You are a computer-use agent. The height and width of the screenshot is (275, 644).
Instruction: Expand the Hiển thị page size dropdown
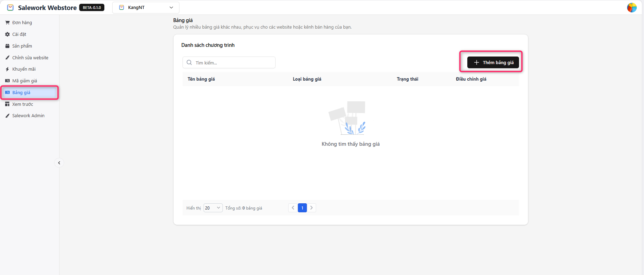click(x=213, y=208)
